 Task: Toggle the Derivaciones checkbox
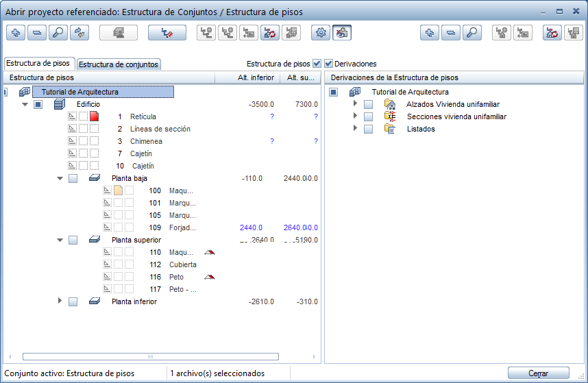click(329, 64)
